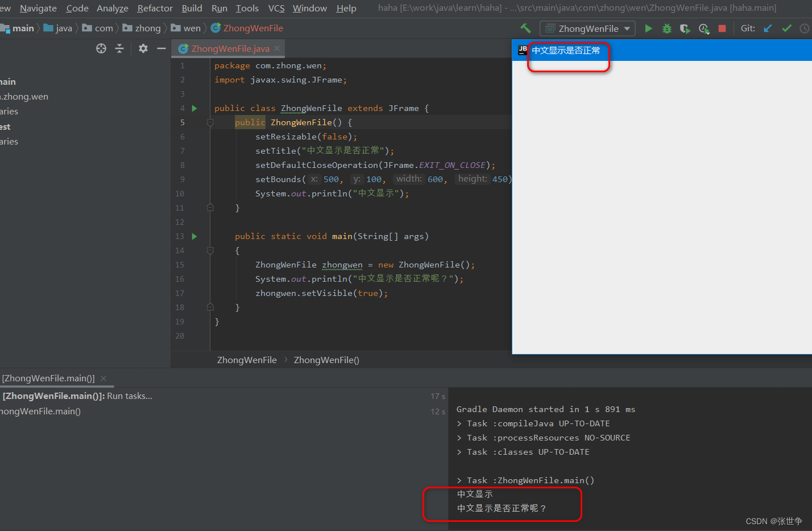Debug ZhongWenFile using the bug icon
Viewport: 812px width, 531px height.
[666, 28]
